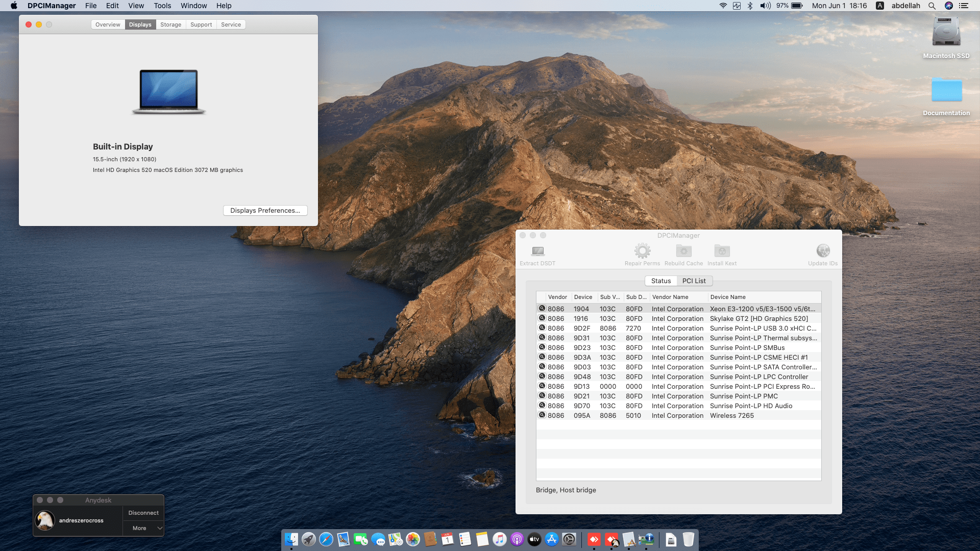Expand the AnyDesk More dropdown
Image resolution: width=980 pixels, height=551 pixels.
[x=143, y=528]
